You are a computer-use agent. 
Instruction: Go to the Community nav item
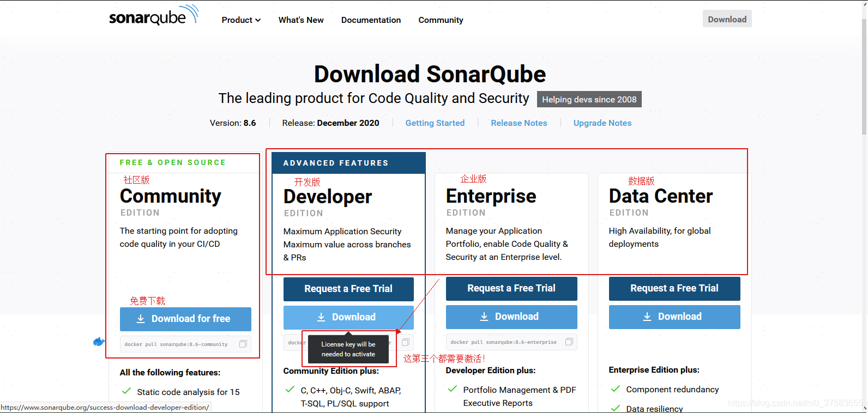pos(441,20)
